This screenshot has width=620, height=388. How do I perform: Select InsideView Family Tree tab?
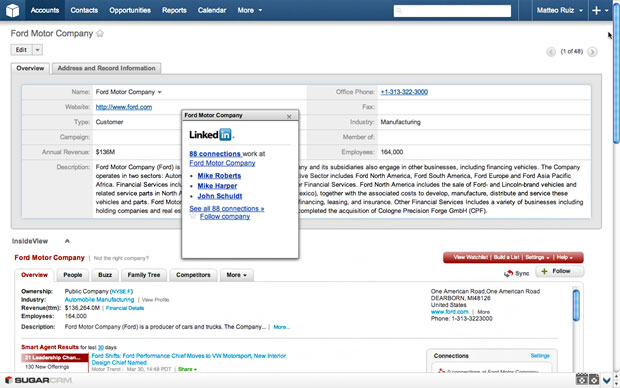click(144, 275)
